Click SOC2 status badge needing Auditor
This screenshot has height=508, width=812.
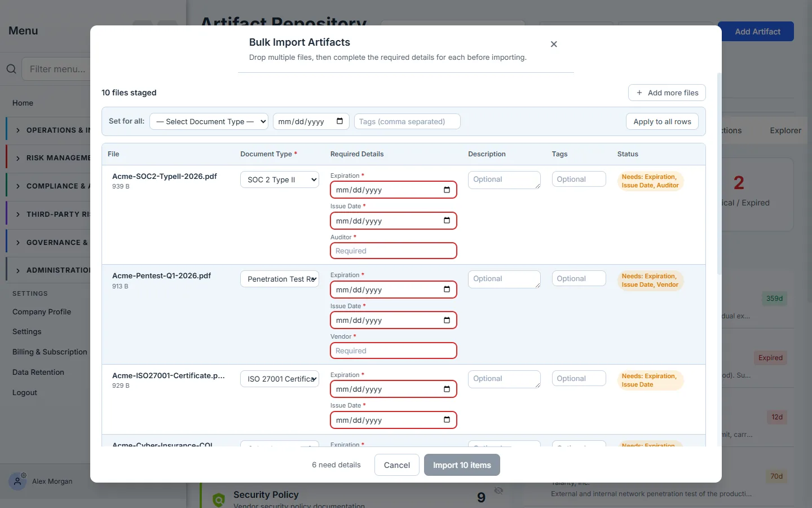pos(651,181)
